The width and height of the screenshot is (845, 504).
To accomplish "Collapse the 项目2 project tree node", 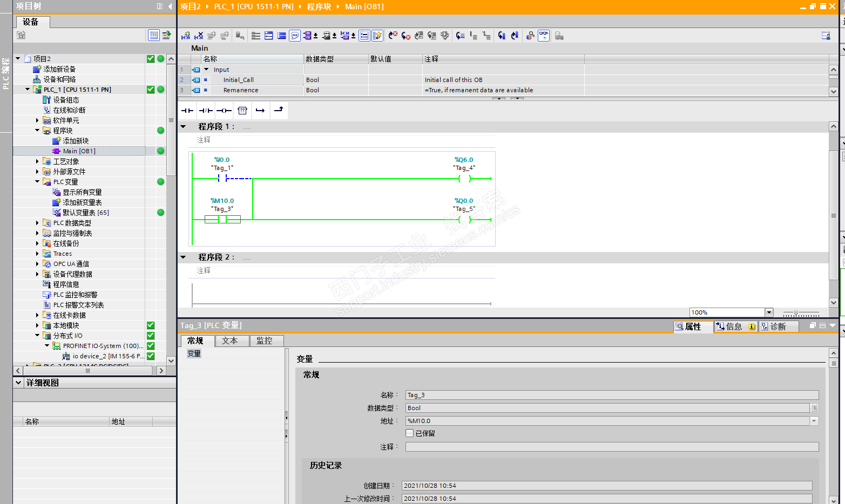I will point(18,58).
